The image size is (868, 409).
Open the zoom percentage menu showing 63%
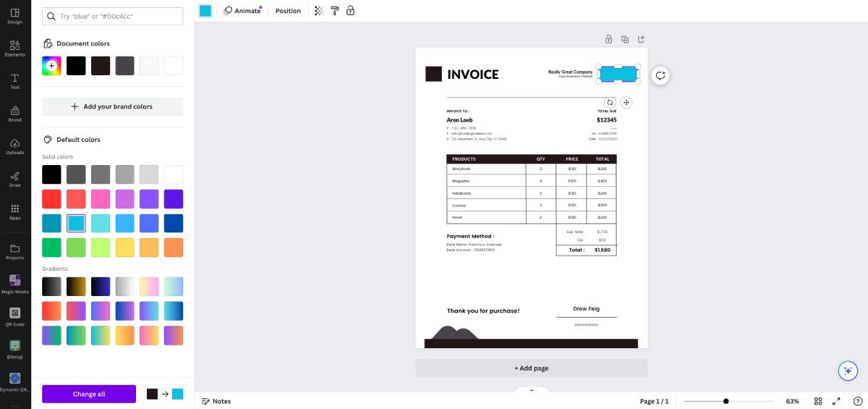[792, 401]
